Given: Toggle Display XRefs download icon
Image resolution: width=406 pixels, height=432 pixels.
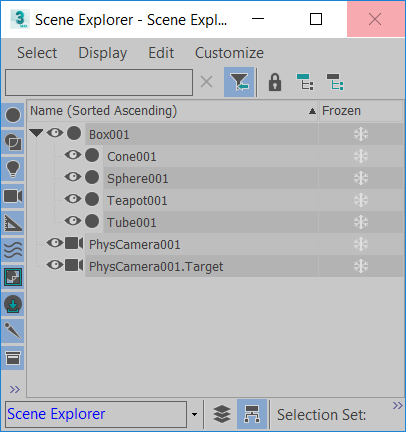Looking at the screenshot, I should tap(13, 304).
